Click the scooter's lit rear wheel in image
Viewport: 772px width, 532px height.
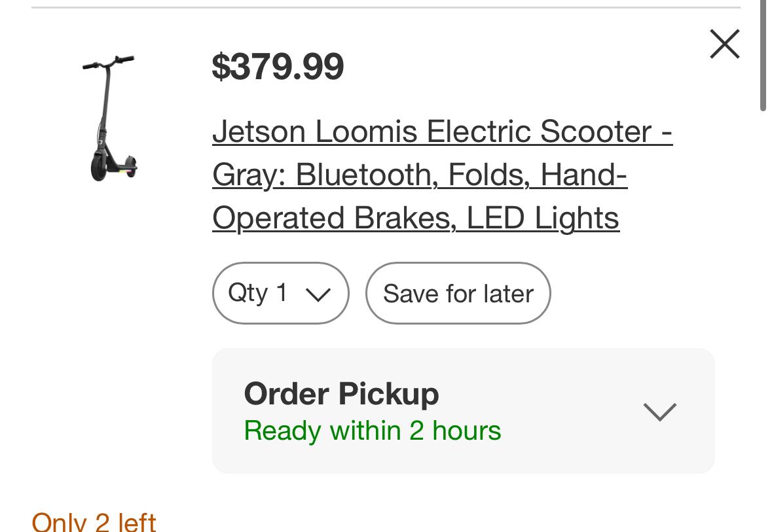(x=130, y=167)
